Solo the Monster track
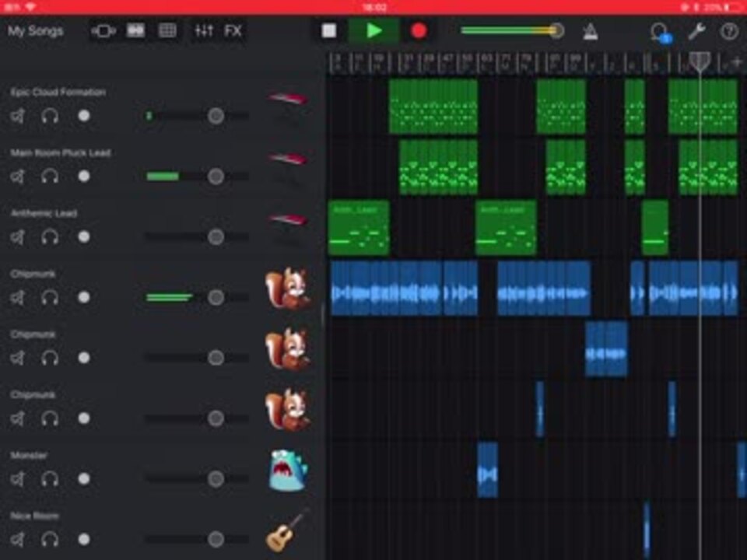 click(50, 479)
